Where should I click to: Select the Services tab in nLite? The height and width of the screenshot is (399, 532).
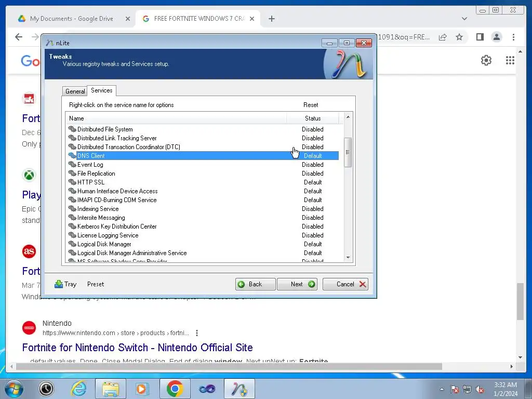point(102,90)
